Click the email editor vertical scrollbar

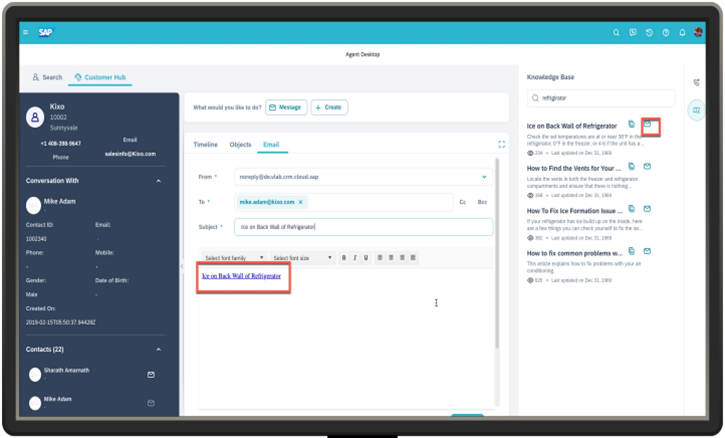(497, 253)
